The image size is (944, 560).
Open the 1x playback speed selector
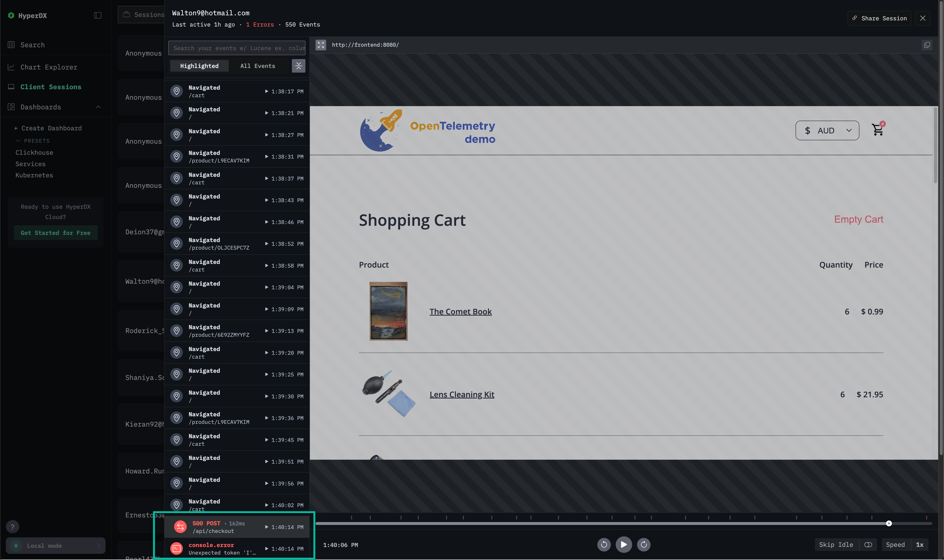919,545
